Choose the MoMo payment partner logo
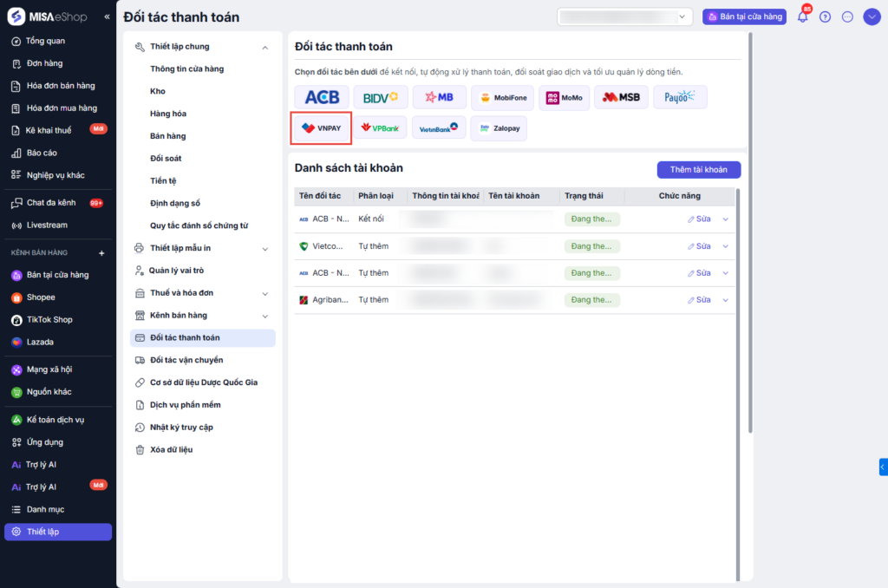 [x=565, y=97]
